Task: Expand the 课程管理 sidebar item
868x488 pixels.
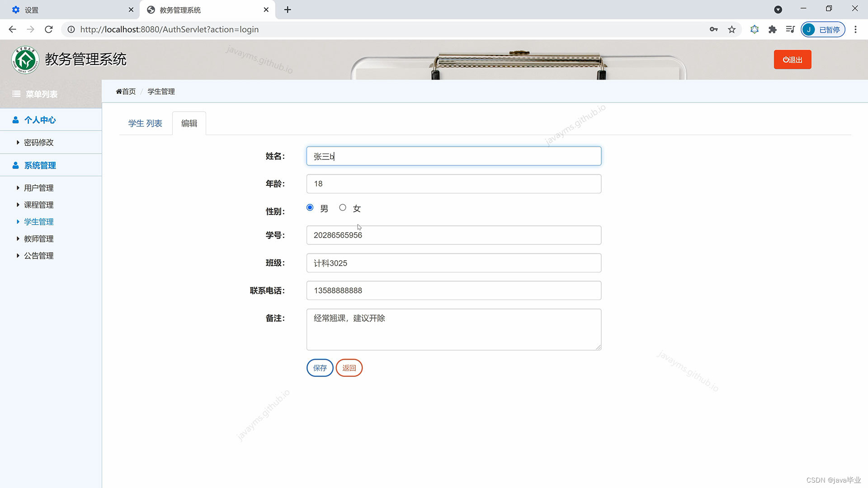Action: coord(38,205)
